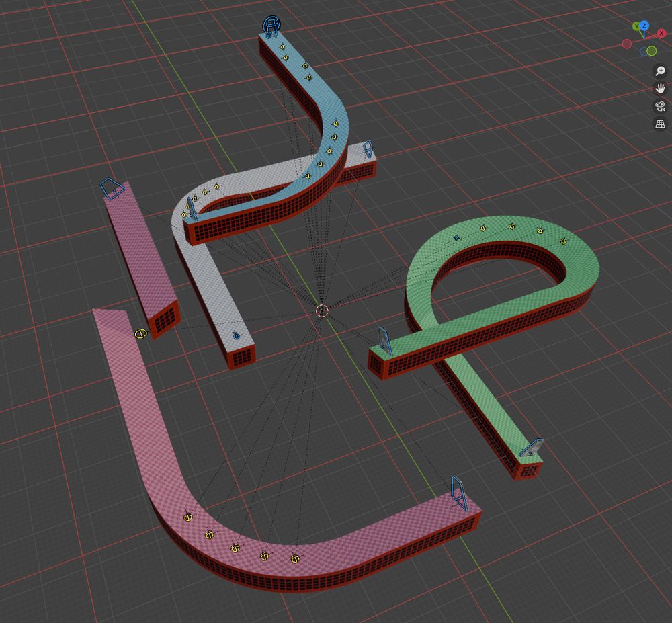Click the blue Z axis gizmo handle
The height and width of the screenshot is (623, 672).
[x=644, y=26]
